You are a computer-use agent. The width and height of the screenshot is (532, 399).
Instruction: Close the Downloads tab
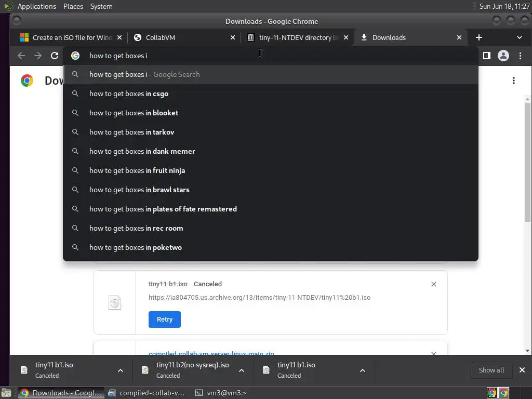click(459, 37)
